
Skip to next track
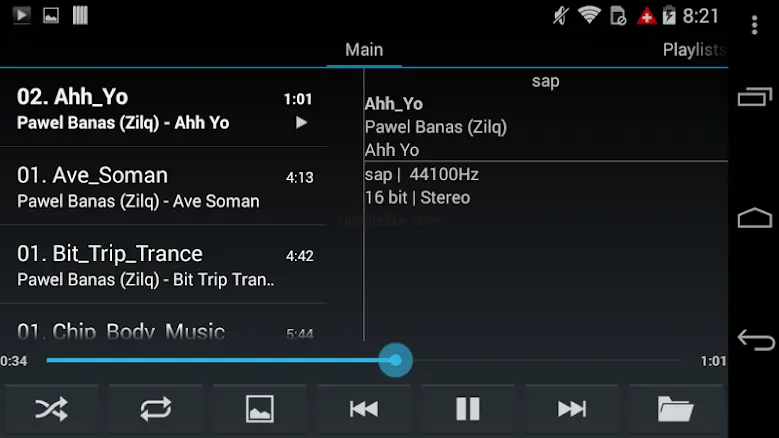coord(571,409)
